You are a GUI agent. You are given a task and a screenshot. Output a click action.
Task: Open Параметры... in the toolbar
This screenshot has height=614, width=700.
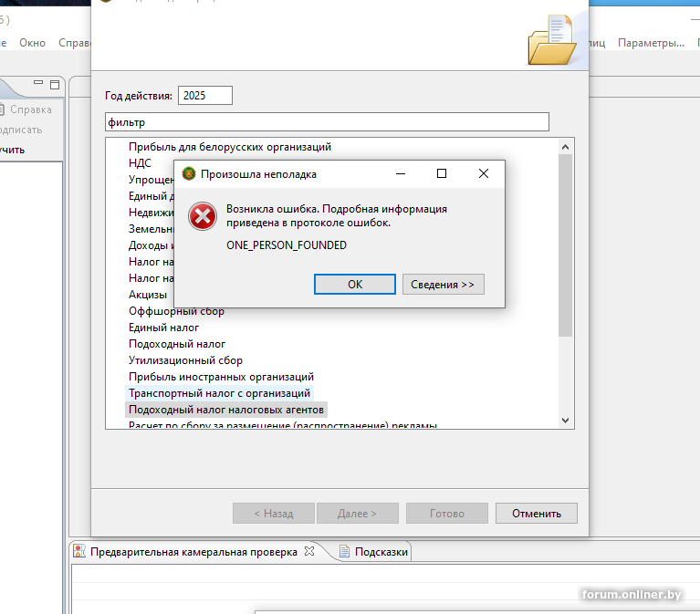(x=651, y=43)
